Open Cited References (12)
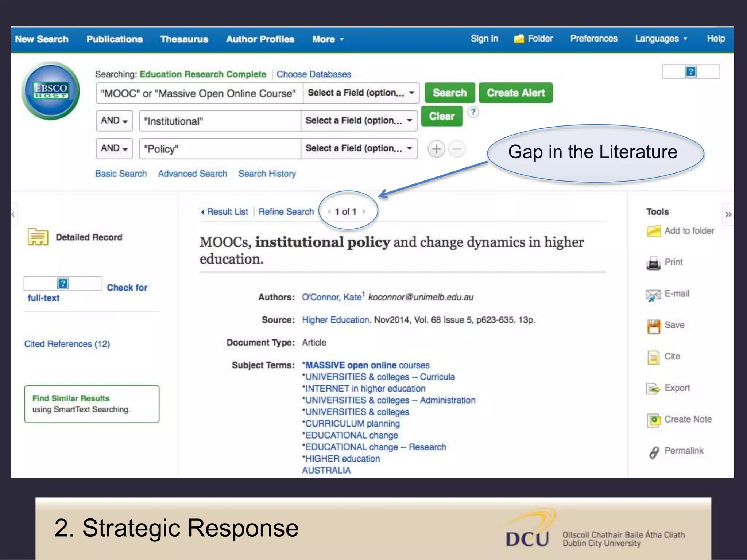 click(x=67, y=344)
